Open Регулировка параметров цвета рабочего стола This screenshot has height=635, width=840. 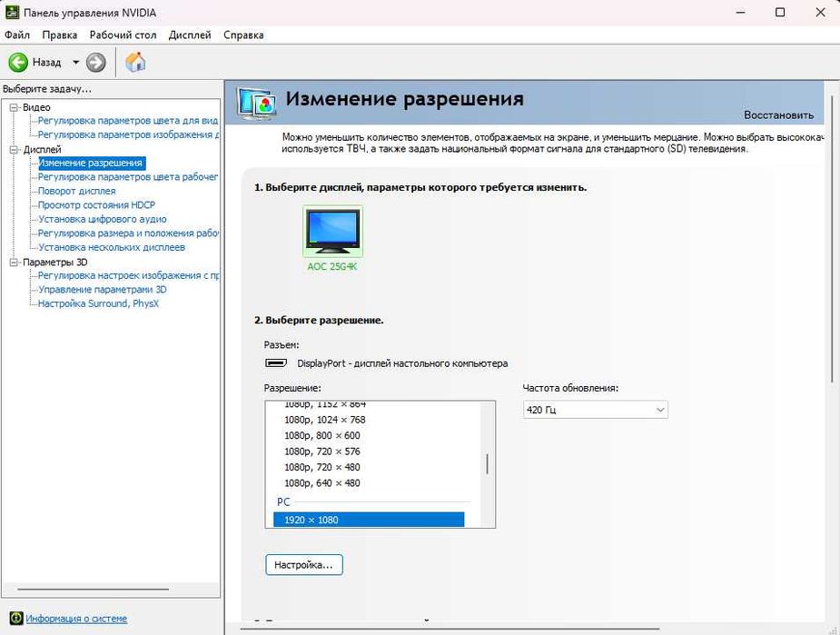click(x=128, y=177)
